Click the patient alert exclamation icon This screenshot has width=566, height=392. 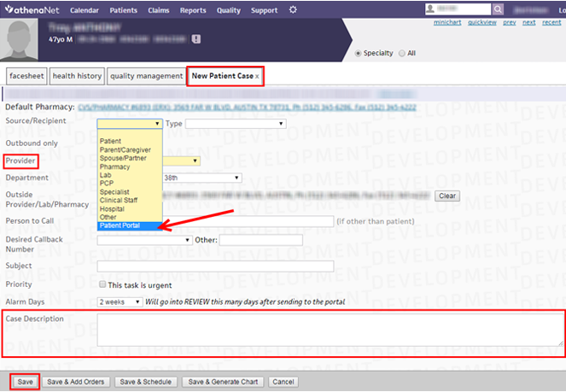pos(196,39)
